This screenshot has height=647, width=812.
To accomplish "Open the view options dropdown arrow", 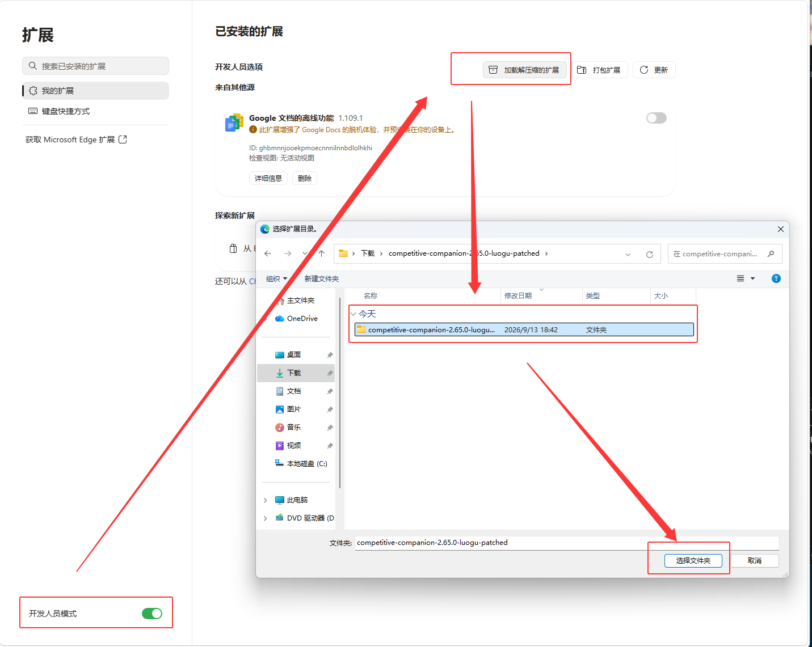I will coord(753,278).
